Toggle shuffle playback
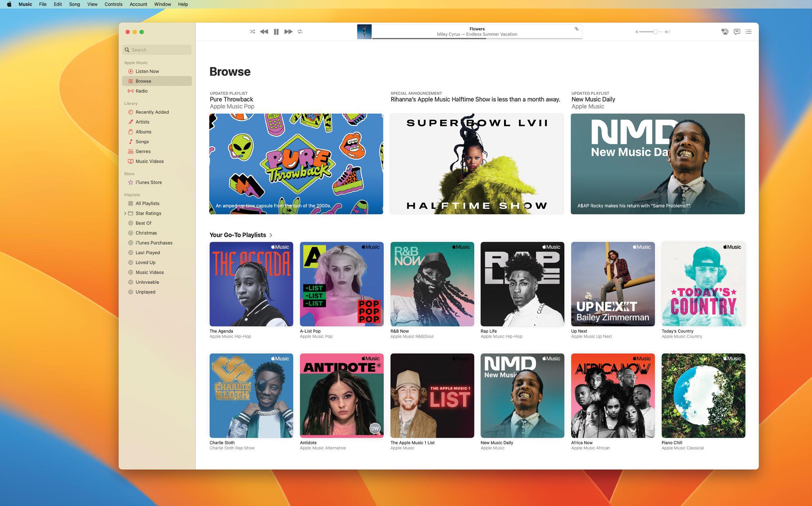 click(252, 32)
